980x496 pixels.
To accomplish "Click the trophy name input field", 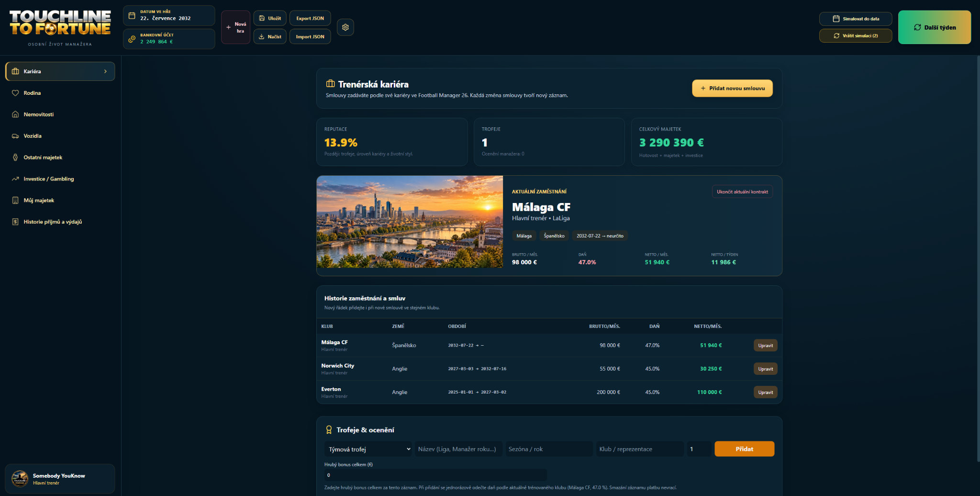I will tap(458, 449).
